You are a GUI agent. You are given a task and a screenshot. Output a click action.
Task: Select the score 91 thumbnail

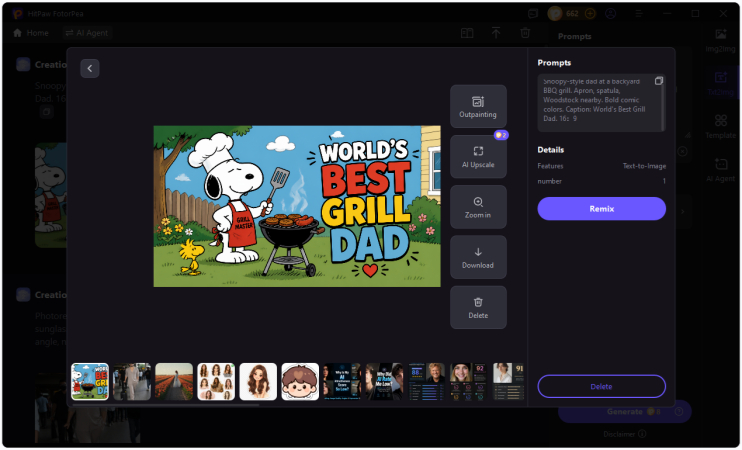tap(508, 382)
